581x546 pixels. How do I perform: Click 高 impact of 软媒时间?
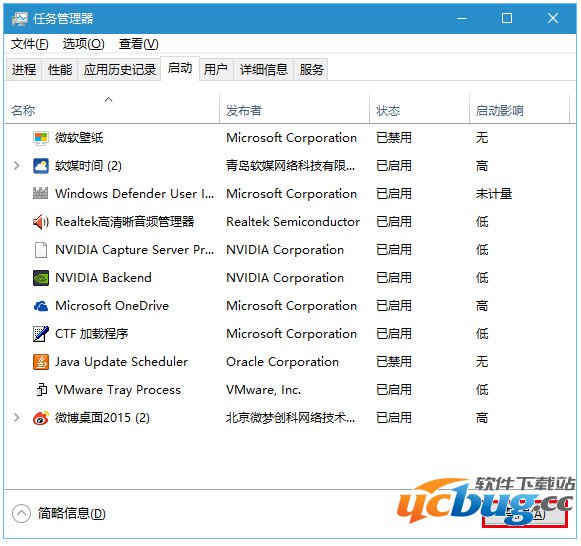482,166
